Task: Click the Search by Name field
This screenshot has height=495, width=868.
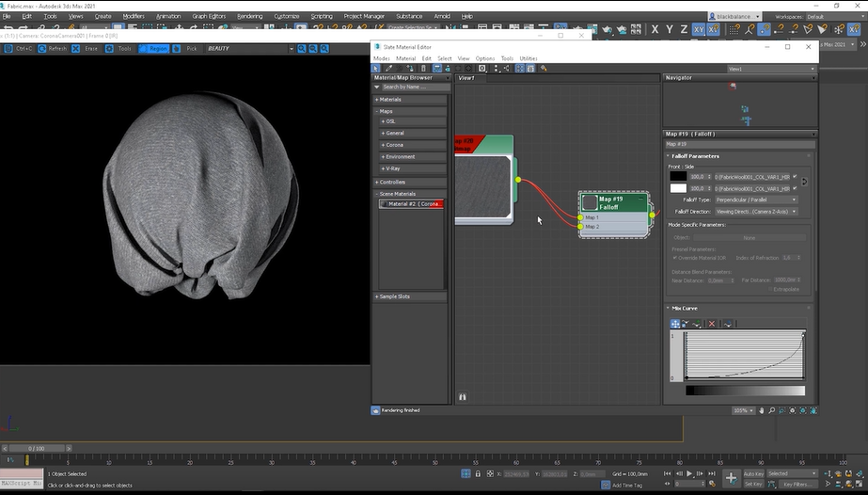Action: [x=415, y=87]
